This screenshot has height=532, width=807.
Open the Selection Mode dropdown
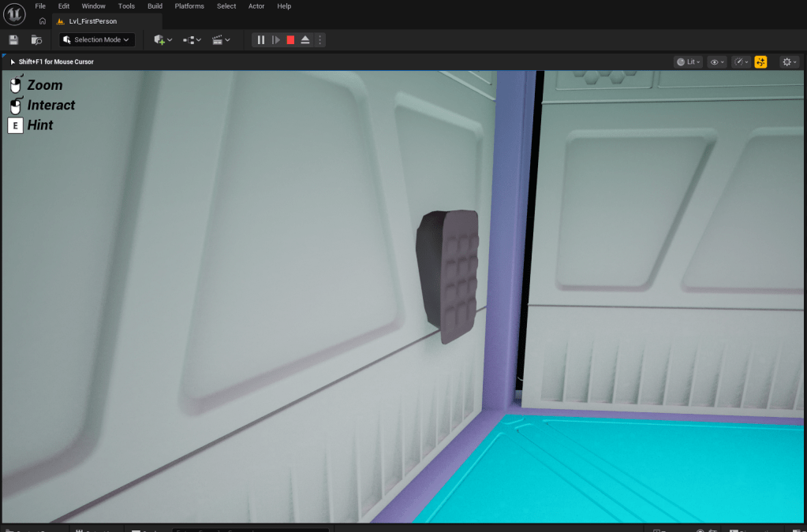pyautogui.click(x=97, y=39)
